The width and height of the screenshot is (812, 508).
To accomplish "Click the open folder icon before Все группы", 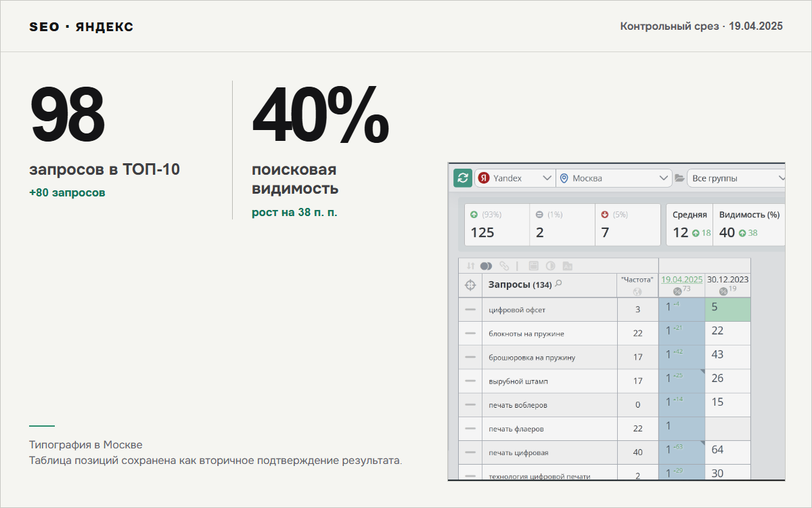I will click(x=679, y=178).
